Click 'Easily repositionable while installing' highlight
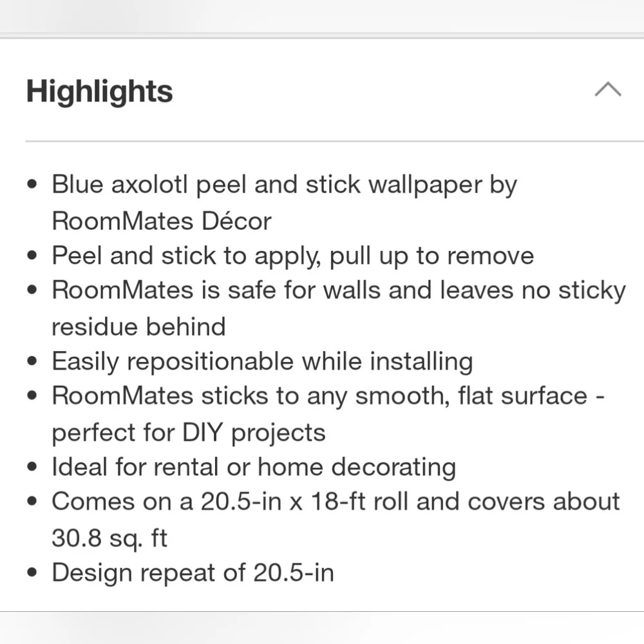The width and height of the screenshot is (644, 644). [x=262, y=362]
